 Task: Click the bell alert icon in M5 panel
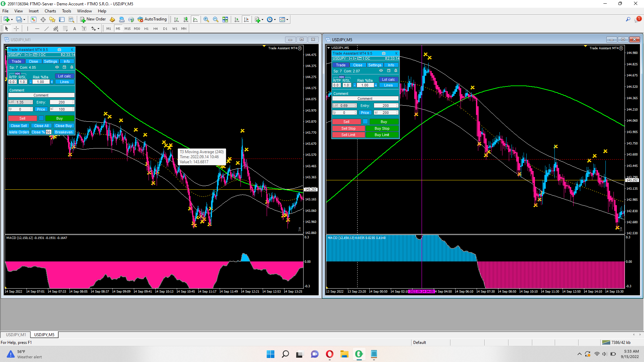pos(396,71)
